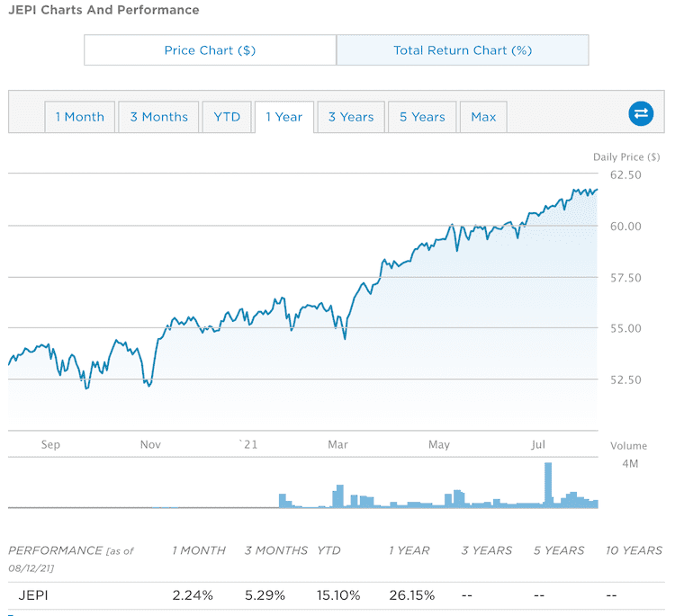Click the 52.50 price axis label
The image size is (675, 616).
[625, 379]
